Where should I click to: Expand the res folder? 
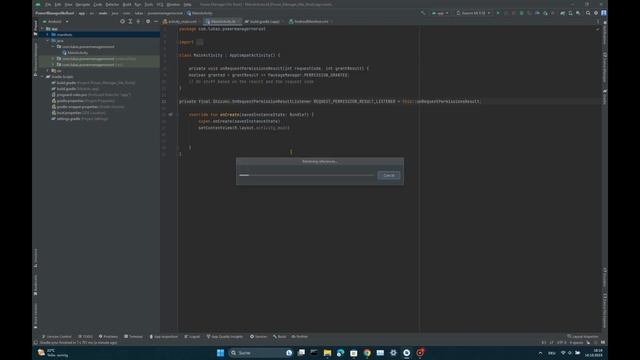[x=48, y=71]
